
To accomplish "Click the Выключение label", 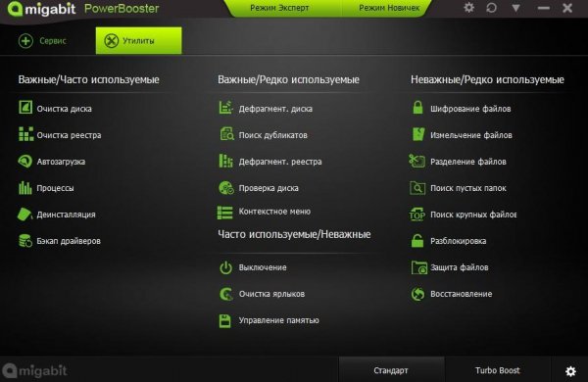I will (x=263, y=267).
